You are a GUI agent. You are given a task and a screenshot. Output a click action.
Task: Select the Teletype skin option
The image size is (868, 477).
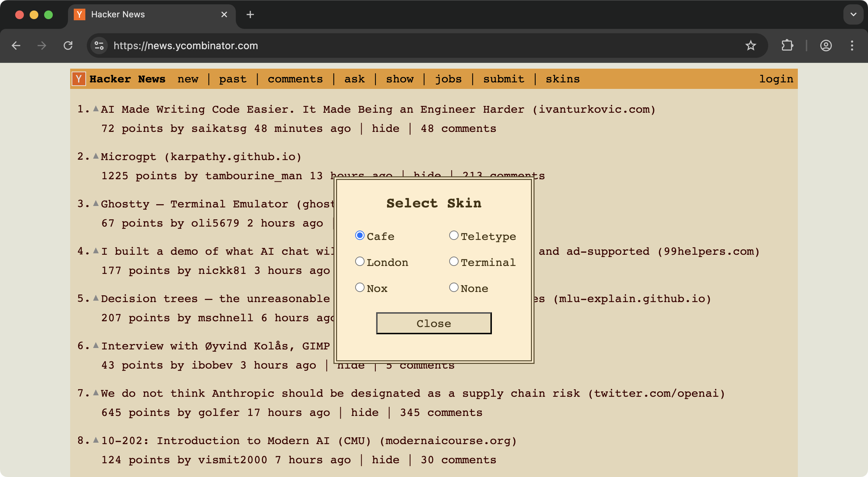tap(454, 236)
